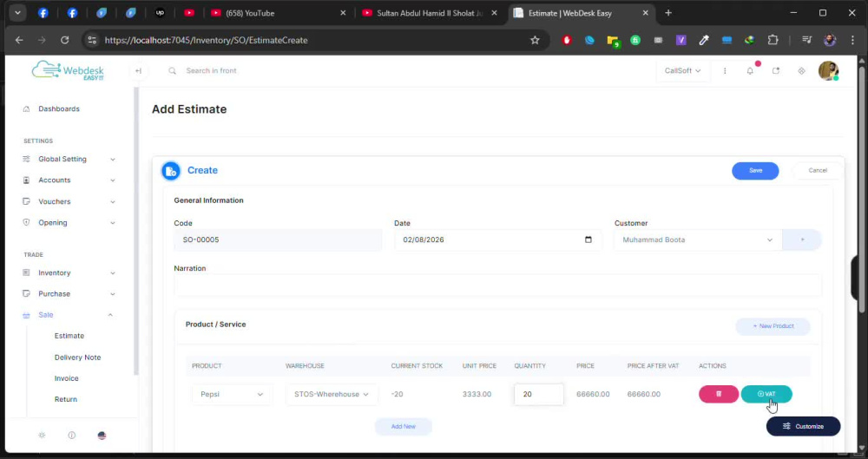This screenshot has height=459, width=868.
Task: Collapse the sidebar with the arrow toggle
Action: tap(138, 71)
